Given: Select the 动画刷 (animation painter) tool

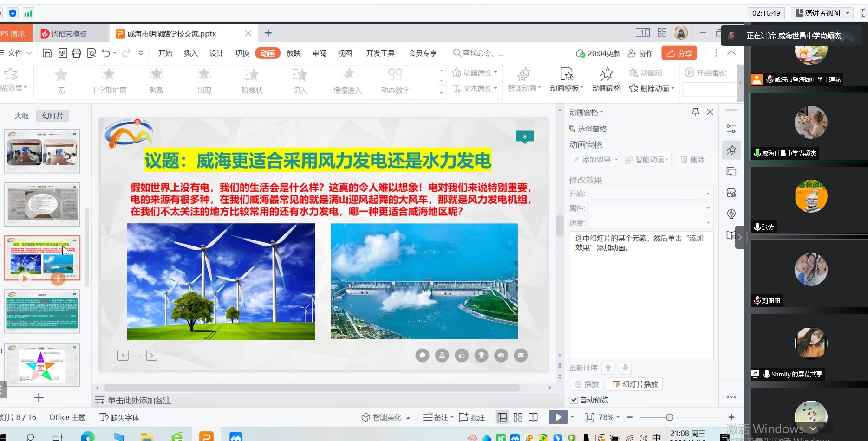Looking at the screenshot, I should pyautogui.click(x=646, y=72).
